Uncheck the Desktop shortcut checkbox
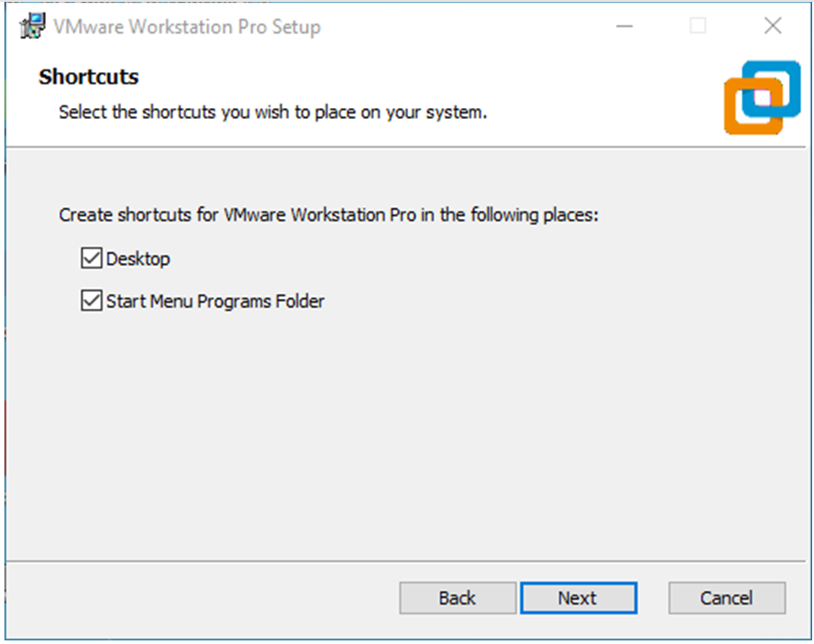The image size is (814, 644). tap(91, 259)
